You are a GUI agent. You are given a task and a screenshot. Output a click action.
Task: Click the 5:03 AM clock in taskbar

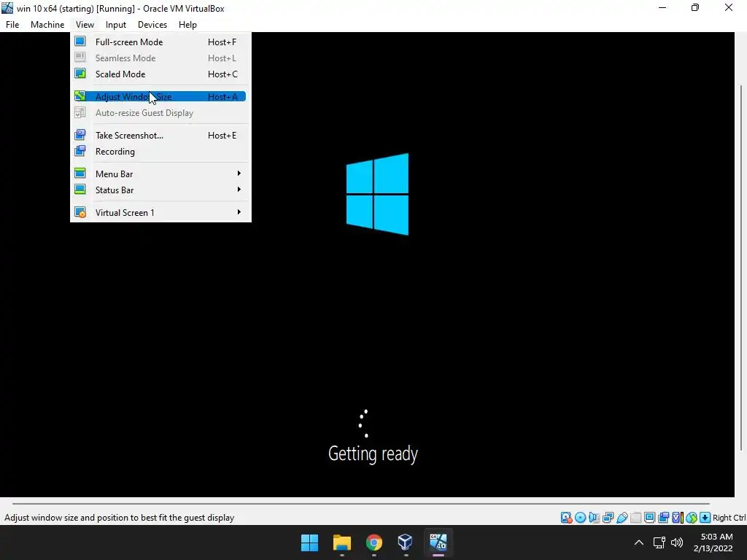coord(716,537)
